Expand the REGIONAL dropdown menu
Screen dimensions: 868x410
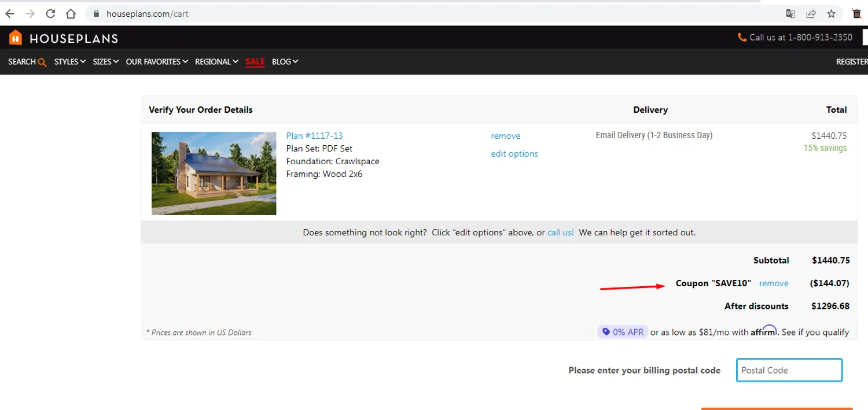(x=216, y=61)
